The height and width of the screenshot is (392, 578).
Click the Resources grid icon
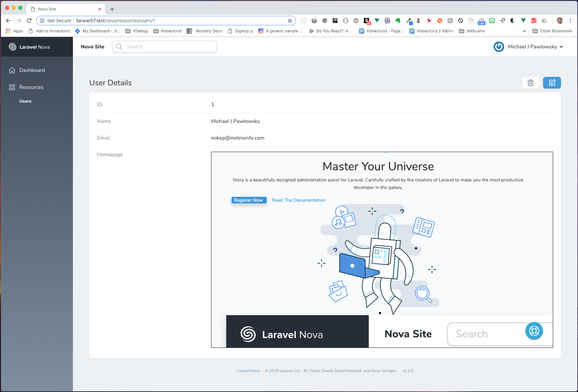12,87
